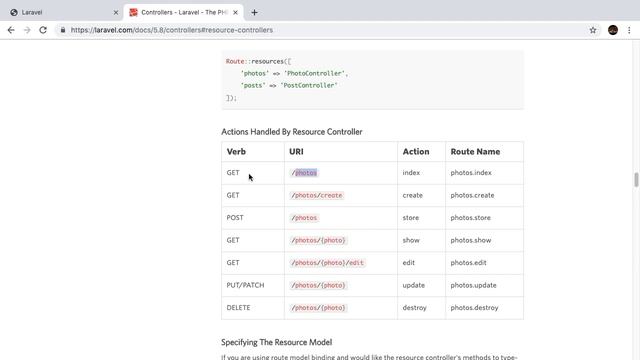
Task: Go back with the browser back arrow
Action: tap(11, 30)
